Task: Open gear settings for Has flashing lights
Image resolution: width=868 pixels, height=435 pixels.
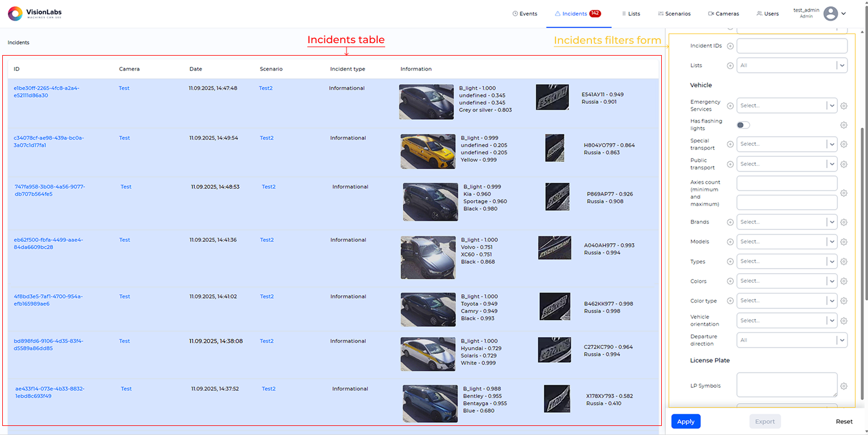Action: pos(844,125)
